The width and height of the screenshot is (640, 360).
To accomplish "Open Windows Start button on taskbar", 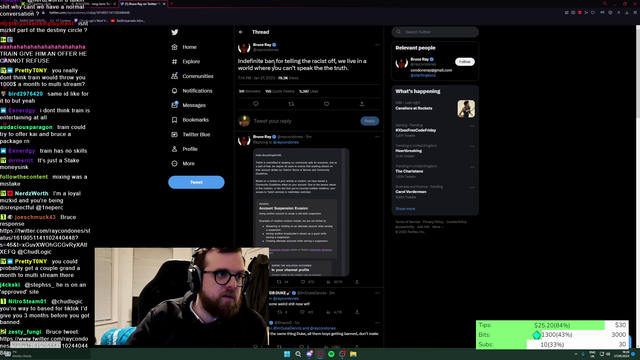I will coord(287,354).
